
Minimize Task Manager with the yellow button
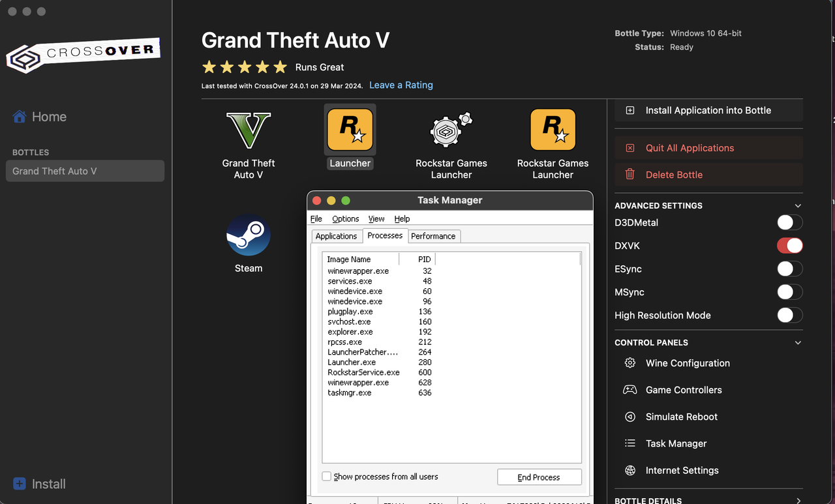[331, 200]
